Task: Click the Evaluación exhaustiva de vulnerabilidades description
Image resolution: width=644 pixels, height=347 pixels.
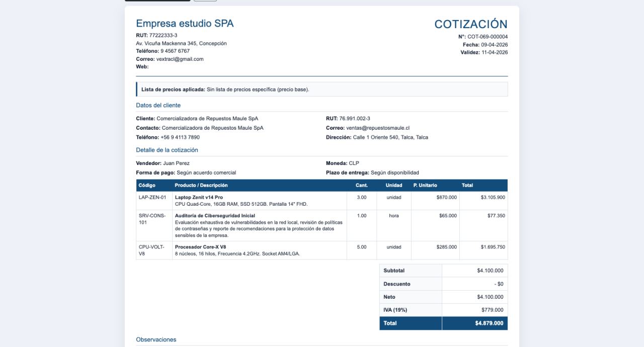Action: [x=259, y=229]
